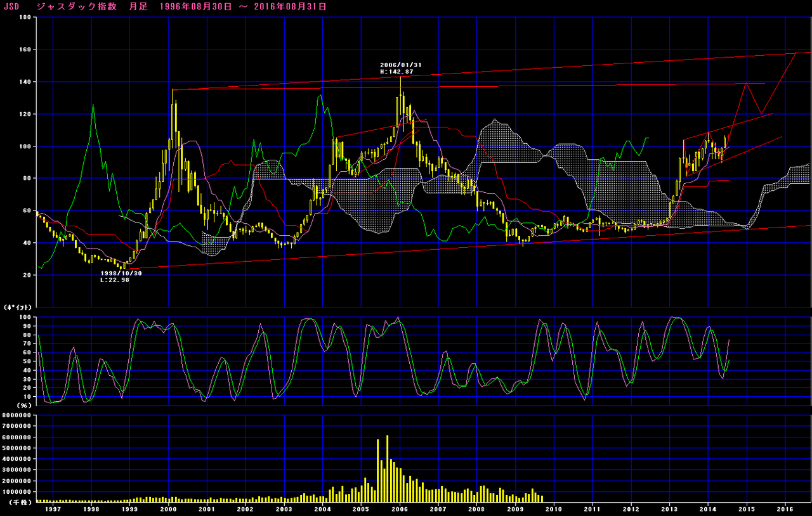Image resolution: width=812 pixels, height=516 pixels.
Task: Click the 2013 year label on the time axis
Action: (670, 508)
